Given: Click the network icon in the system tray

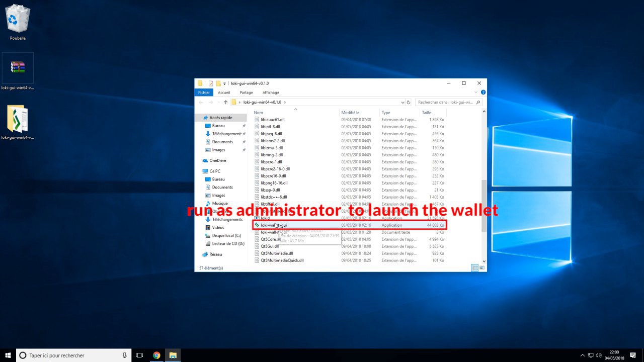Looking at the screenshot, I should [591, 355].
